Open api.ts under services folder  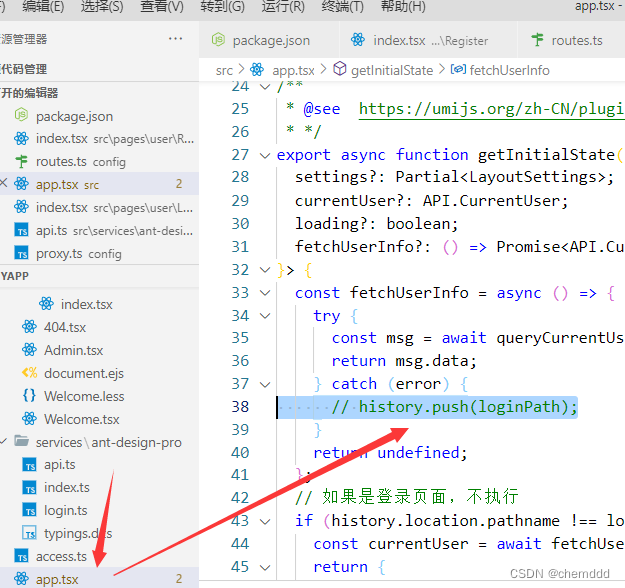[99, 465]
